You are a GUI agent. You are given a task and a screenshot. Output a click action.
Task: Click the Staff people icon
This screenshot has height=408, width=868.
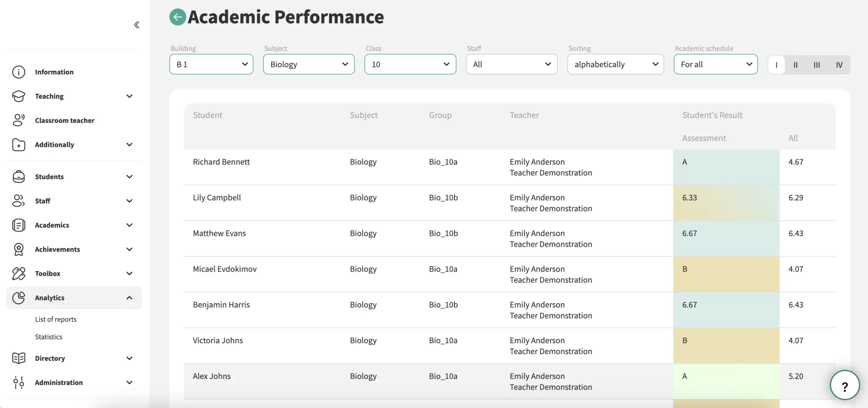click(19, 201)
